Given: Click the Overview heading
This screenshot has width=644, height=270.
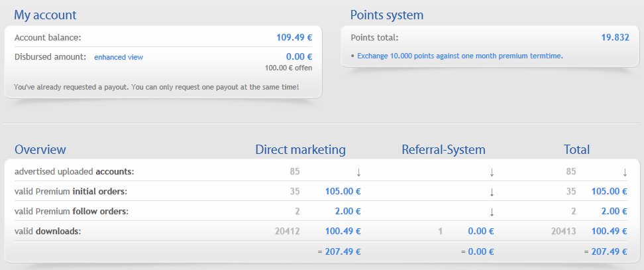Looking at the screenshot, I should pyautogui.click(x=40, y=149).
